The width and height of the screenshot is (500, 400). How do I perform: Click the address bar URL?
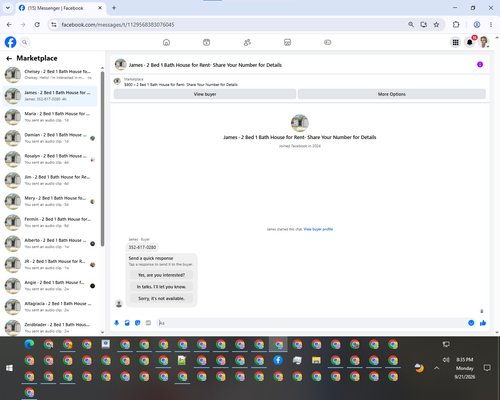tap(118, 25)
